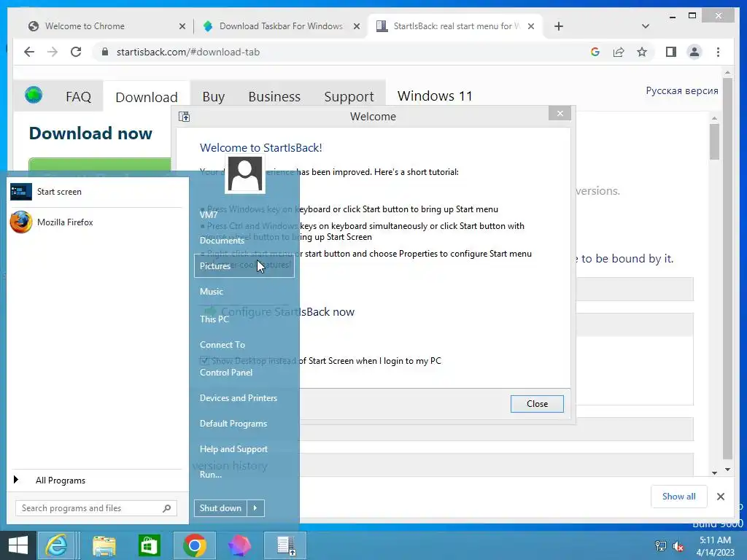Click the Mozilla Firefox icon in Start menu
Image resolution: width=747 pixels, height=560 pixels.
[x=21, y=222]
